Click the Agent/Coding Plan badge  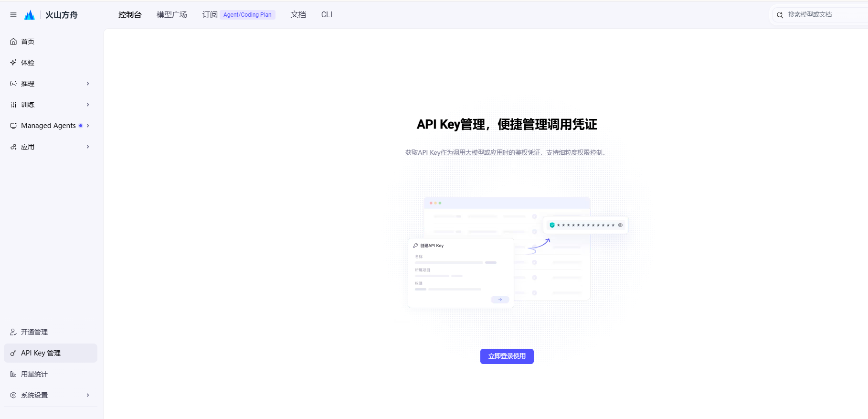click(x=247, y=15)
